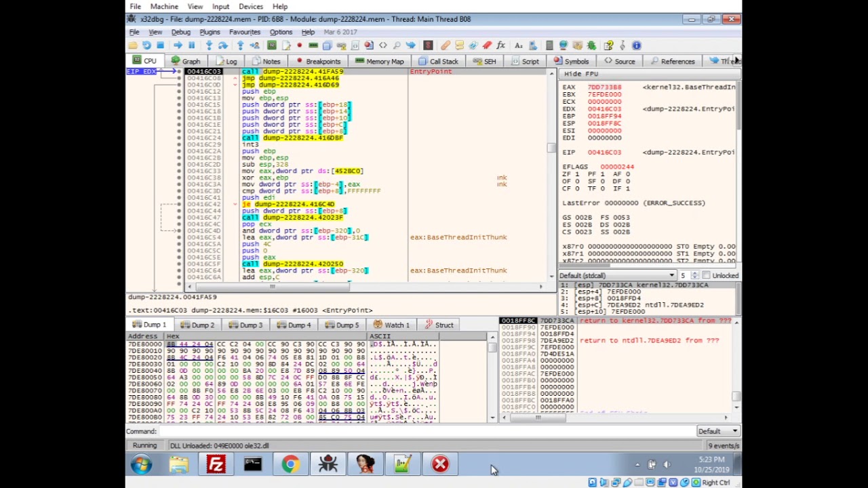Click the Command input field
Viewport: 868px width, 488px height.
coord(427,431)
